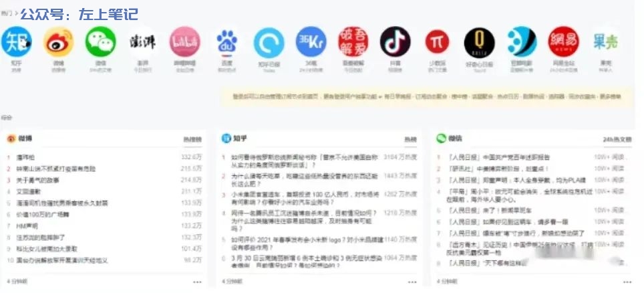Open Weibo top item with 332.6万 heat
The height and width of the screenshot is (293, 644).
tap(25, 157)
